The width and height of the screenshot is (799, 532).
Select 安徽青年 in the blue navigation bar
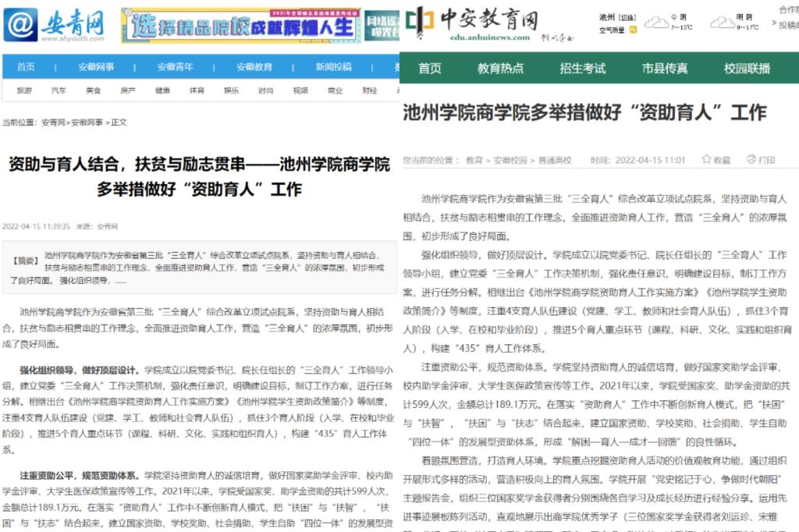click(x=175, y=67)
